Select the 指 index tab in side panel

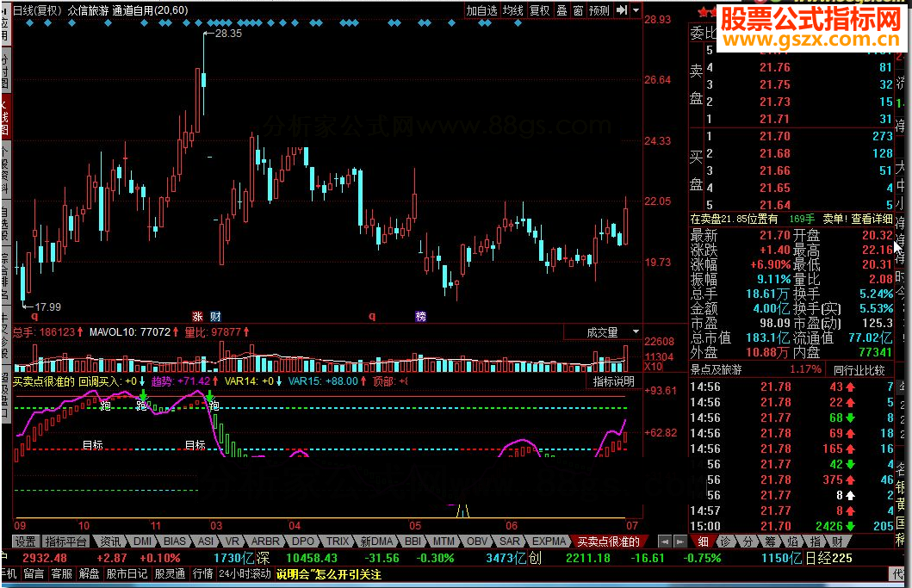click(x=815, y=542)
